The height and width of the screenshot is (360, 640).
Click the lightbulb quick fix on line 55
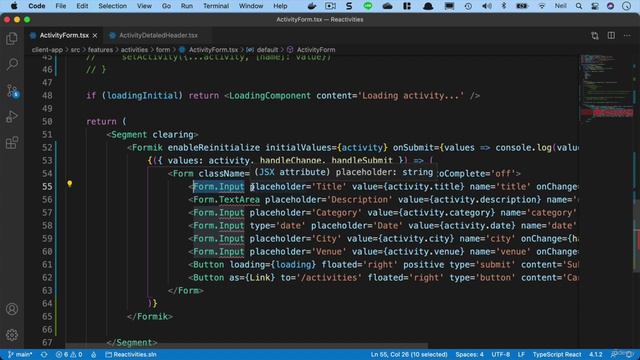point(69,184)
